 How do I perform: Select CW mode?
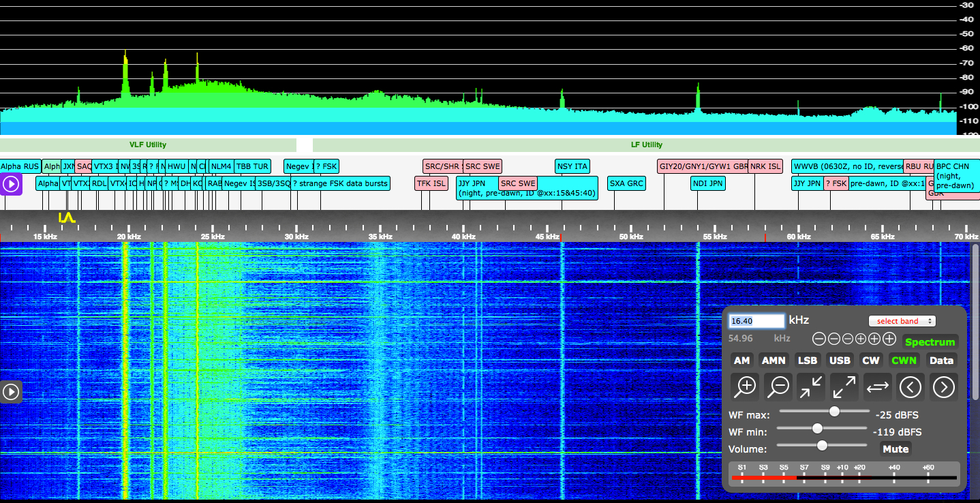pos(871,361)
